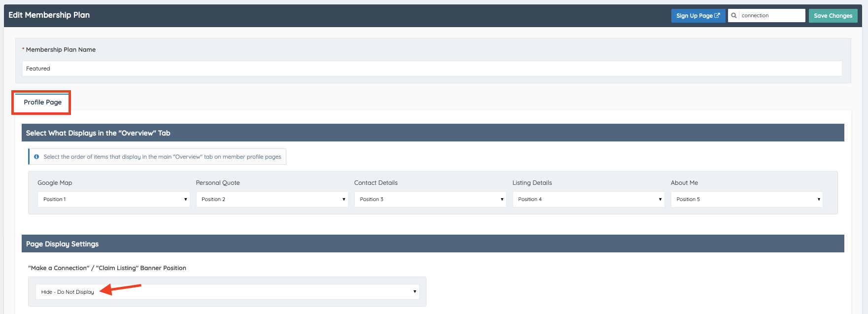Click the Banner Position label text
The width and height of the screenshot is (868, 314).
(x=107, y=268)
